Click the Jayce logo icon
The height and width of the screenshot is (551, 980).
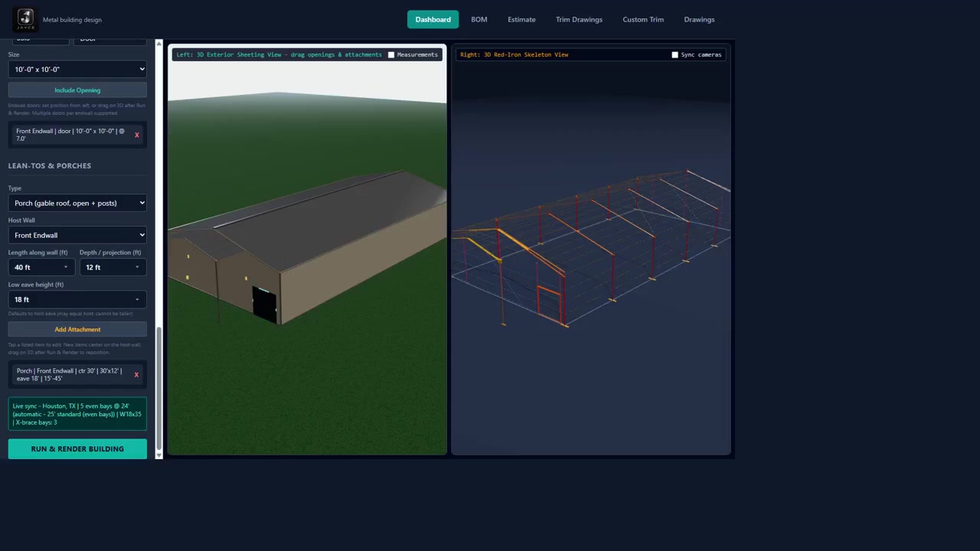pos(25,19)
